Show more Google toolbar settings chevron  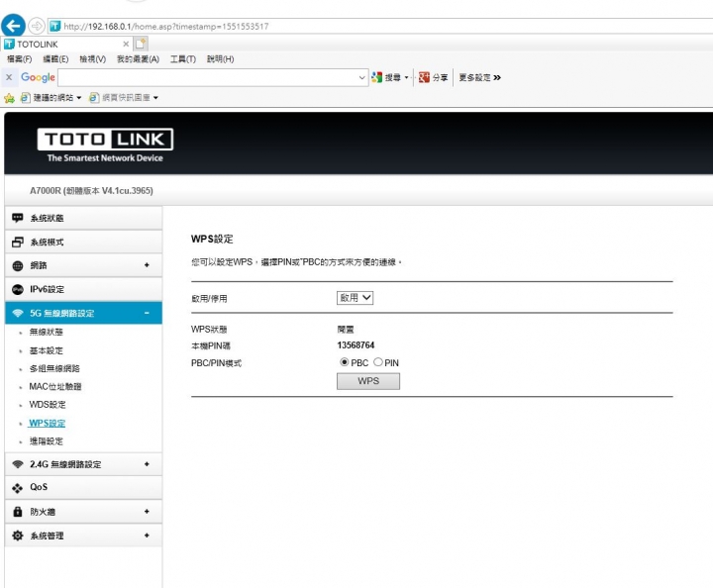pos(497,77)
